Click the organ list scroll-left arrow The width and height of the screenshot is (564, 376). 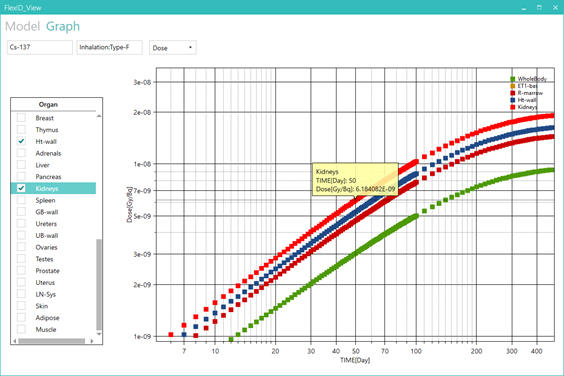(15, 341)
